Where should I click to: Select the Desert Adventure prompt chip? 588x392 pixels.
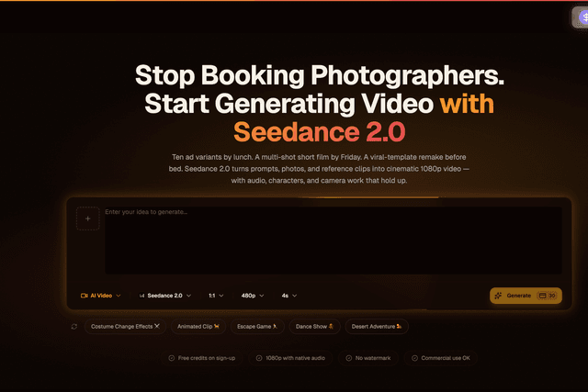(377, 327)
